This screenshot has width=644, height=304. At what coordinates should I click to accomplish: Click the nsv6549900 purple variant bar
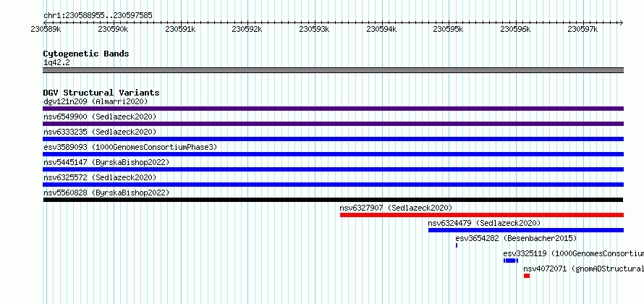[333, 124]
